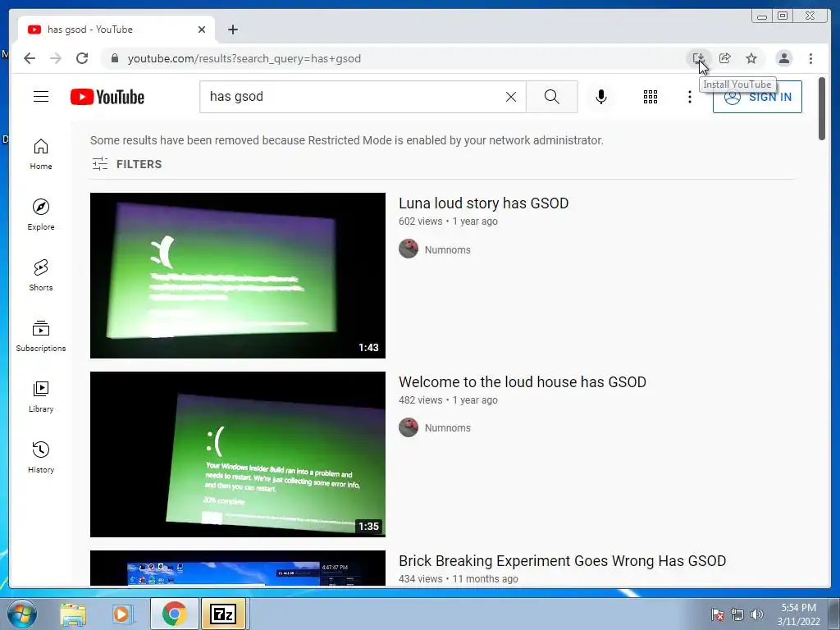
Task: Open Explore in the sidebar
Action: (x=41, y=215)
